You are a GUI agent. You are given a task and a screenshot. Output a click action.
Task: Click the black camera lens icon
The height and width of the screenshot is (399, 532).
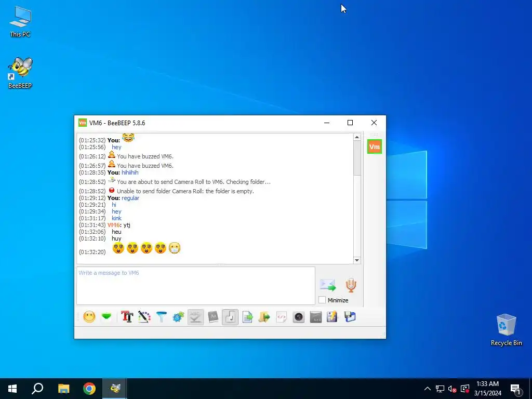pyautogui.click(x=299, y=317)
